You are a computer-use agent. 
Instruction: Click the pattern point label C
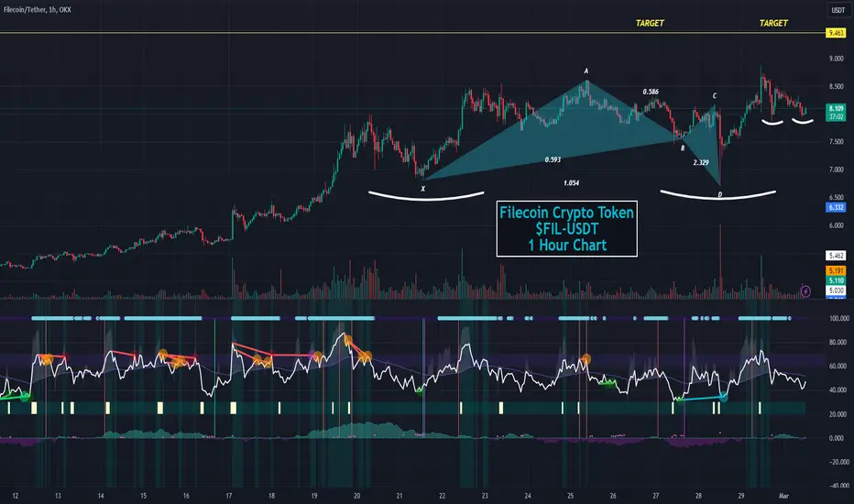click(x=715, y=96)
